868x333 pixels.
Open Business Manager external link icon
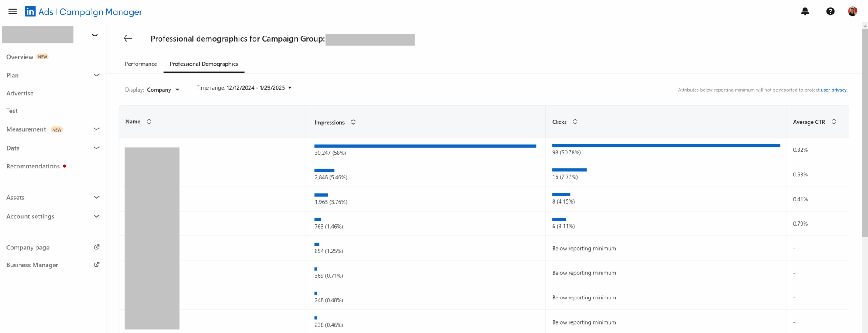(97, 264)
